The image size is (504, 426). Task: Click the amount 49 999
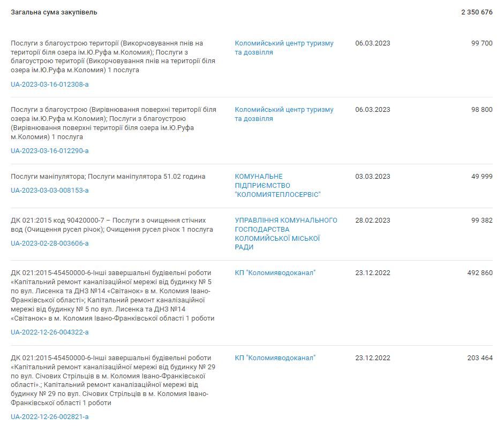482,177
